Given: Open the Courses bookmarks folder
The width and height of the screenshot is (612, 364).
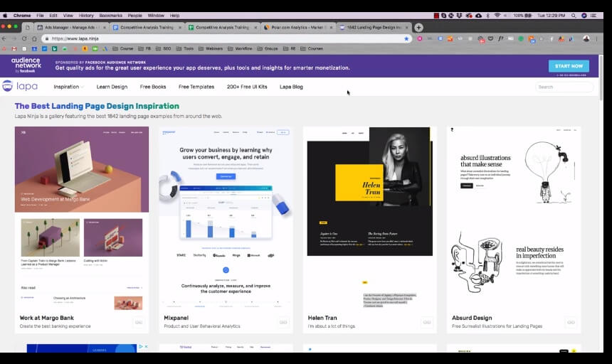Looking at the screenshot, I should 311,49.
